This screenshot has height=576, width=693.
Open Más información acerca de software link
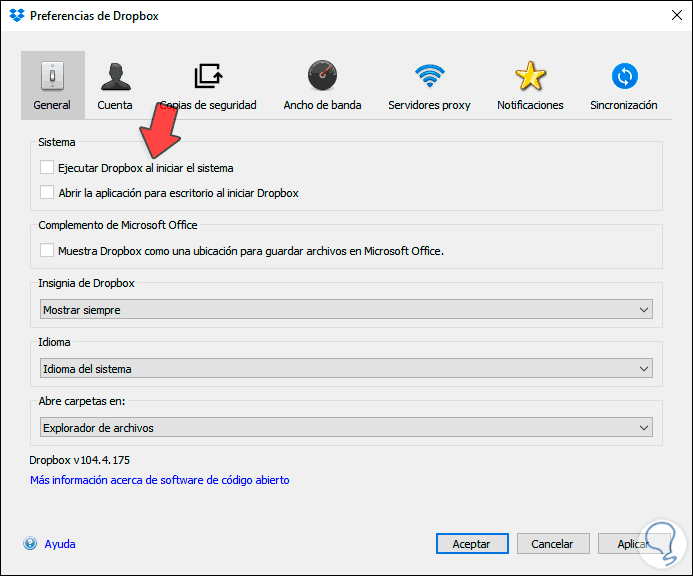(x=160, y=480)
